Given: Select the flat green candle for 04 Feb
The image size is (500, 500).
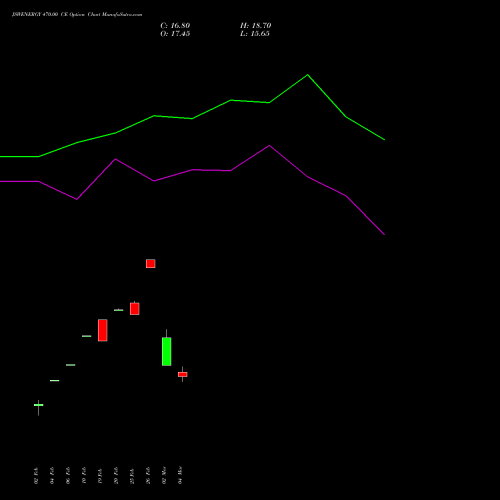Looking at the screenshot, I should (x=55, y=380).
